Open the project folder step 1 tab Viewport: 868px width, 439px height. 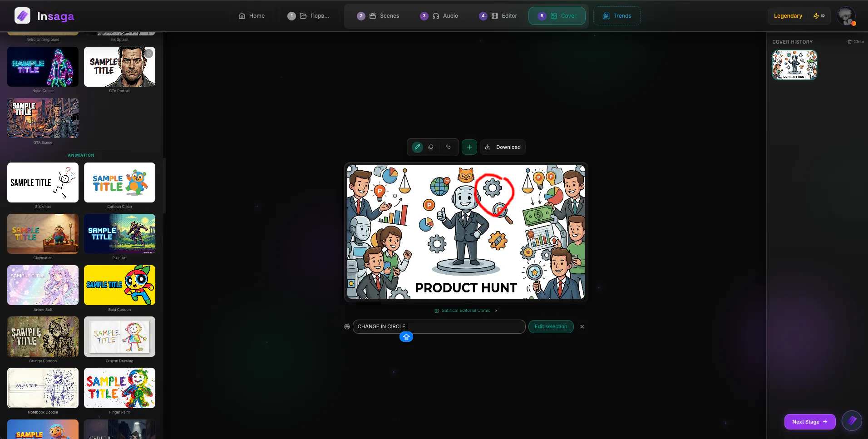click(308, 16)
